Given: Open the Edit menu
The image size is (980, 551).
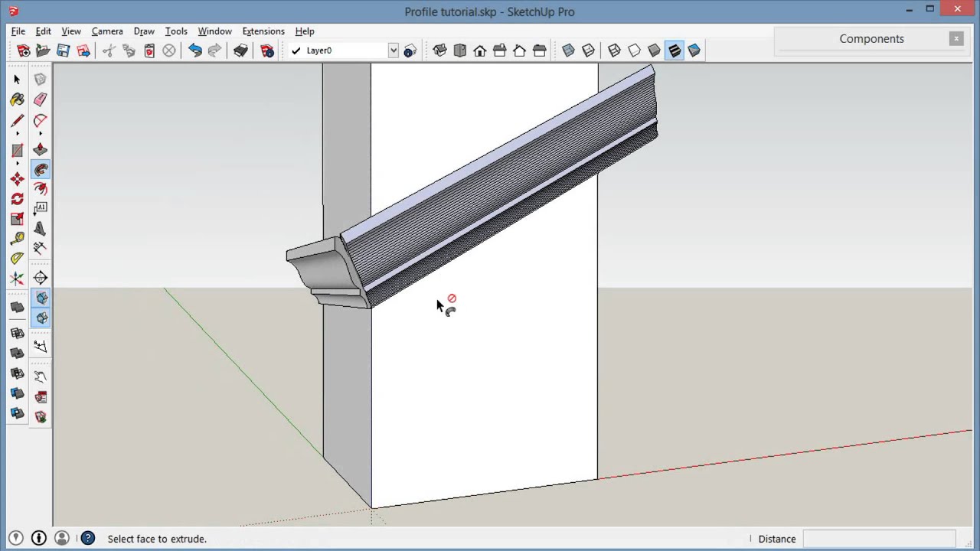Looking at the screenshot, I should point(43,31).
